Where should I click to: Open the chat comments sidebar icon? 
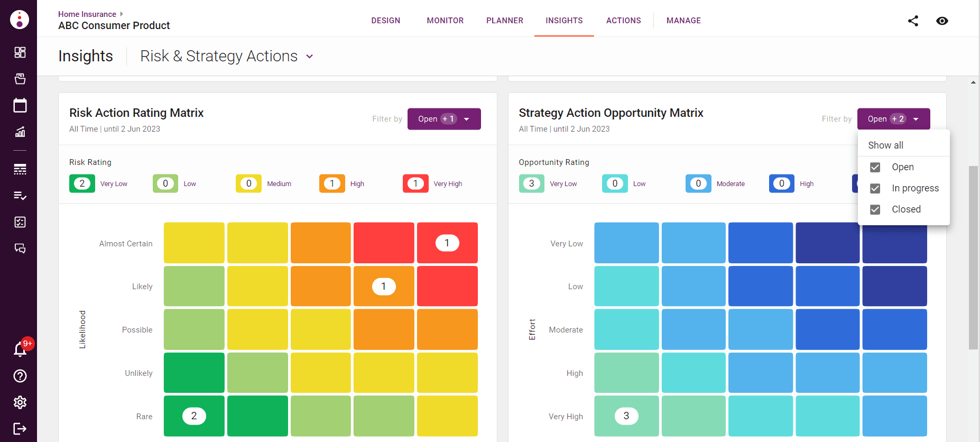coord(20,248)
